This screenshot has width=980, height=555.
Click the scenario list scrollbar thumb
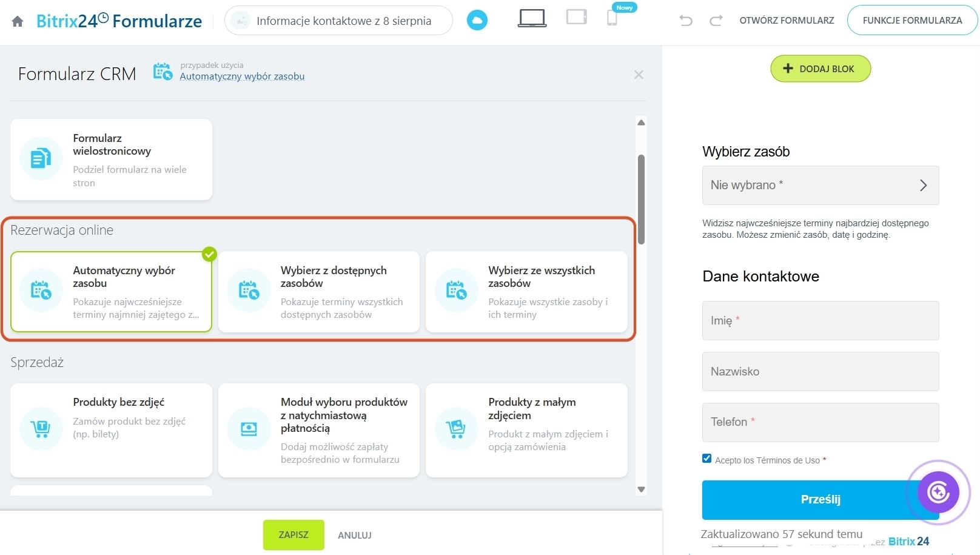tap(641, 200)
